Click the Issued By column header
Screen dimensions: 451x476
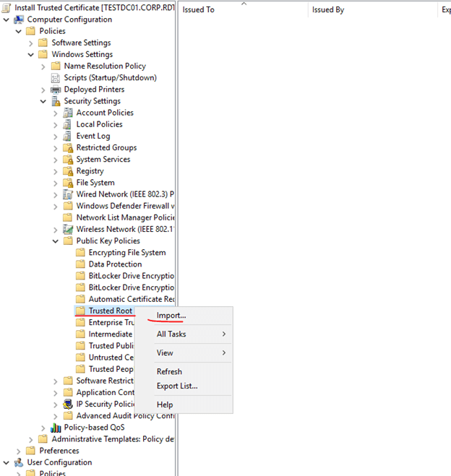[328, 10]
